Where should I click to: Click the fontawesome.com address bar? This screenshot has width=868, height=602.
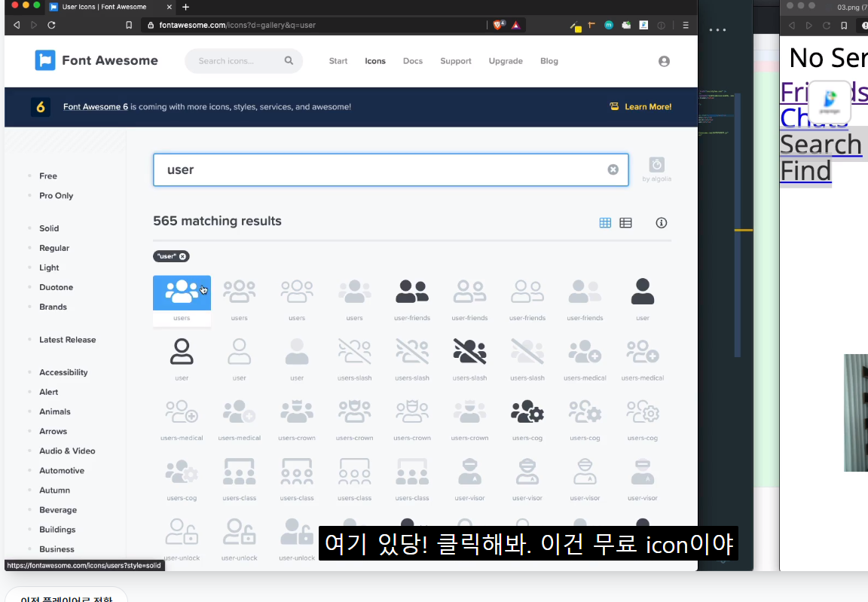[316, 25]
